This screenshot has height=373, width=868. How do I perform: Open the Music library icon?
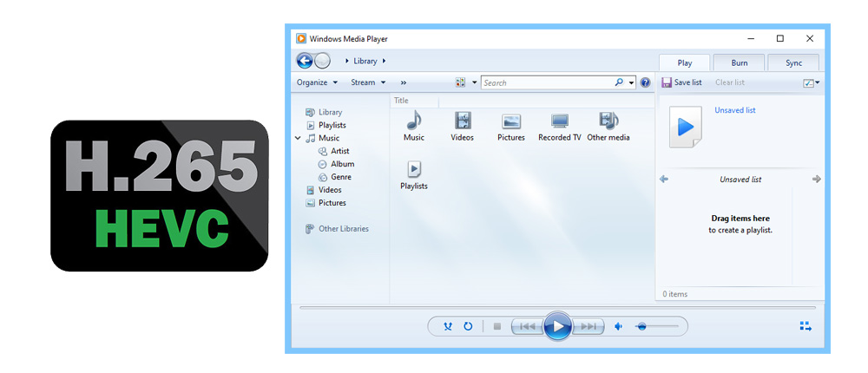(413, 120)
